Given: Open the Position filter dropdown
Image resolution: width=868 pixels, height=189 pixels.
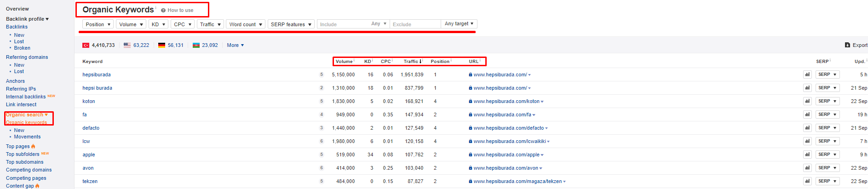Looking at the screenshot, I should click(98, 24).
